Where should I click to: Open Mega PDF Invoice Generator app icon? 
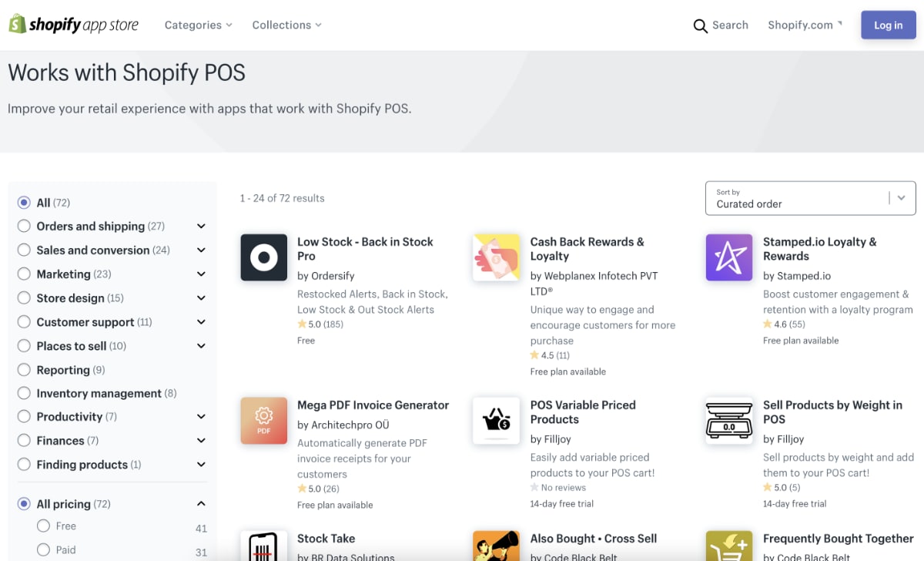264,421
